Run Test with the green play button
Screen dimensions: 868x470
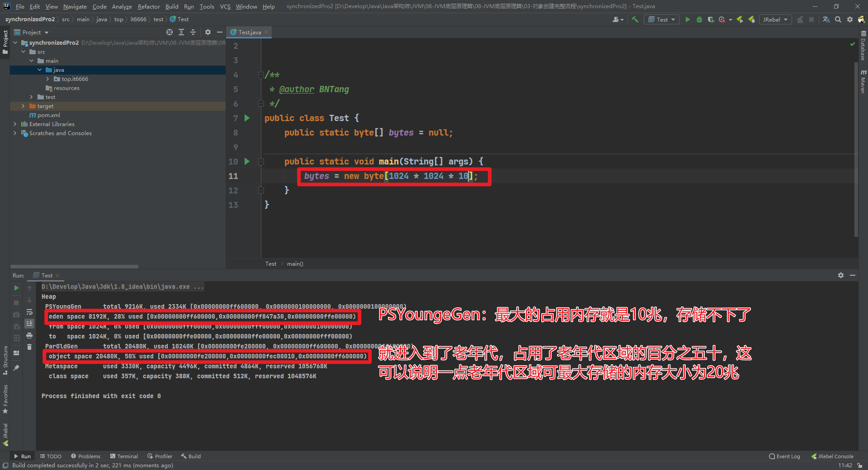[688, 19]
